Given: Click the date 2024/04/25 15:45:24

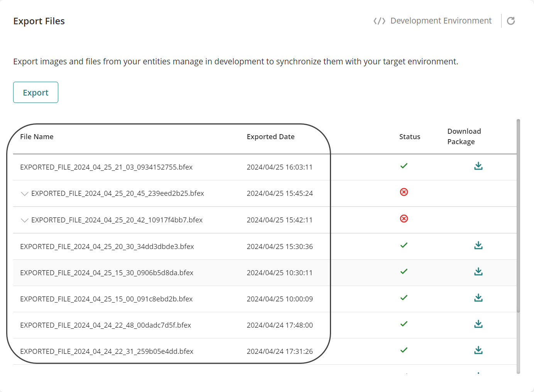Looking at the screenshot, I should tap(280, 193).
